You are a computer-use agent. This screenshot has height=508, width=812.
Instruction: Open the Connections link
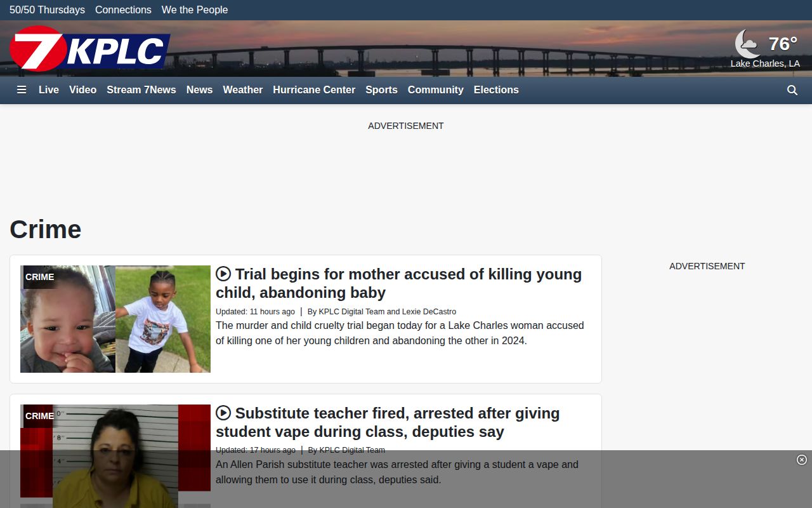123,10
